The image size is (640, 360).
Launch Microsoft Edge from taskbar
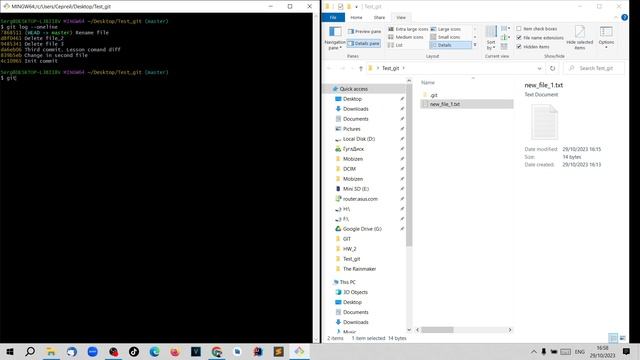(154, 351)
